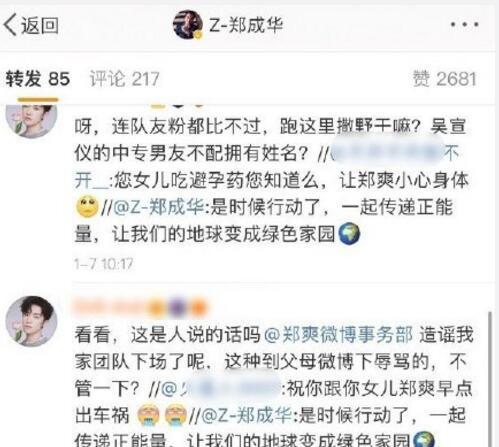The width and height of the screenshot is (499, 447).
Task: Tap the blurred username link ending in 不开_
Action: click(x=395, y=153)
